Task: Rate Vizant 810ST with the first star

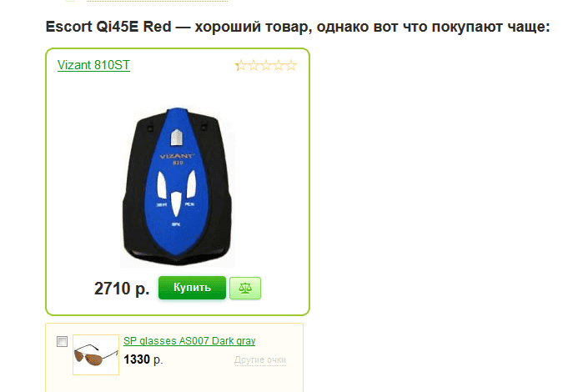Action: coord(240,66)
